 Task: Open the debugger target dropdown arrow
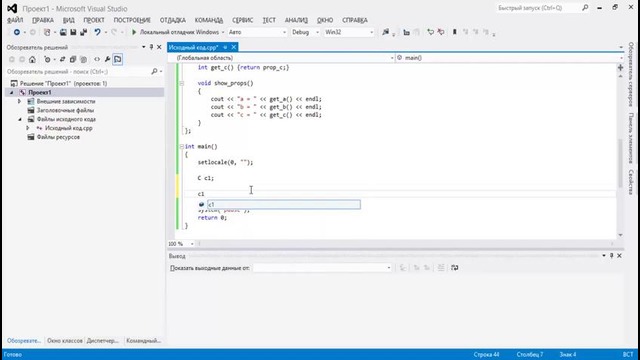[x=223, y=32]
